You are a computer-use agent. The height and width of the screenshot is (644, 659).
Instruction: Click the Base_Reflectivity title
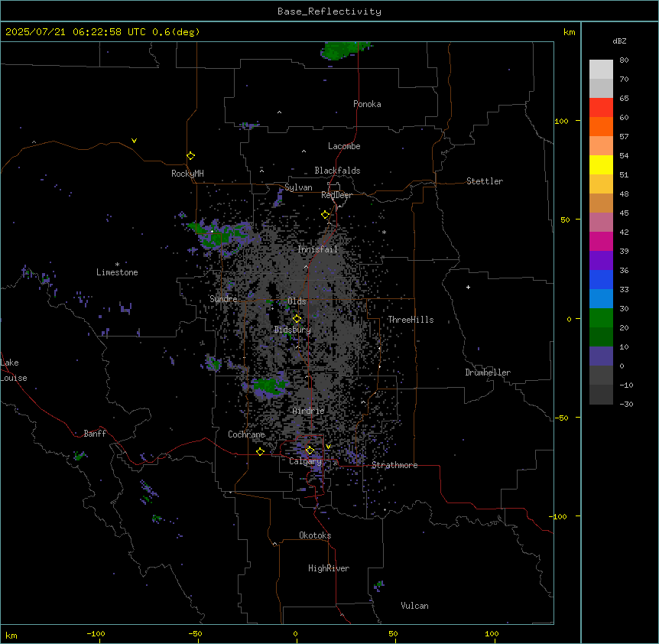(x=329, y=11)
